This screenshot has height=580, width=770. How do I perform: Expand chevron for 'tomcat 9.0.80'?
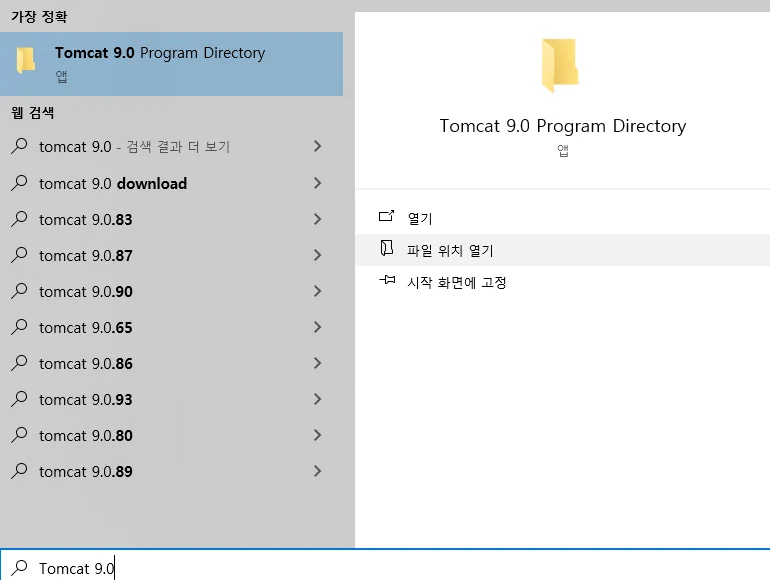(x=318, y=435)
